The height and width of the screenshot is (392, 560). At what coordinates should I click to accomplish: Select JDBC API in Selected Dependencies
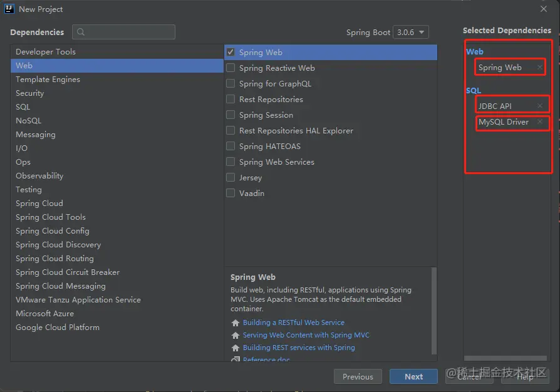click(495, 106)
